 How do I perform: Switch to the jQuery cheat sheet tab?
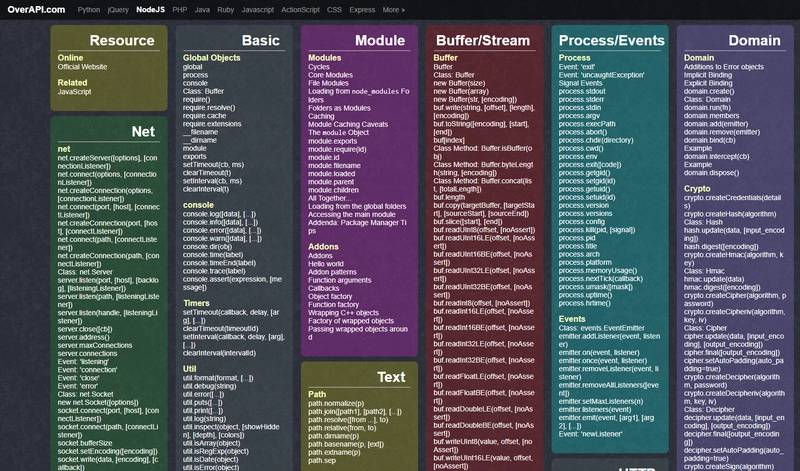pyautogui.click(x=118, y=10)
